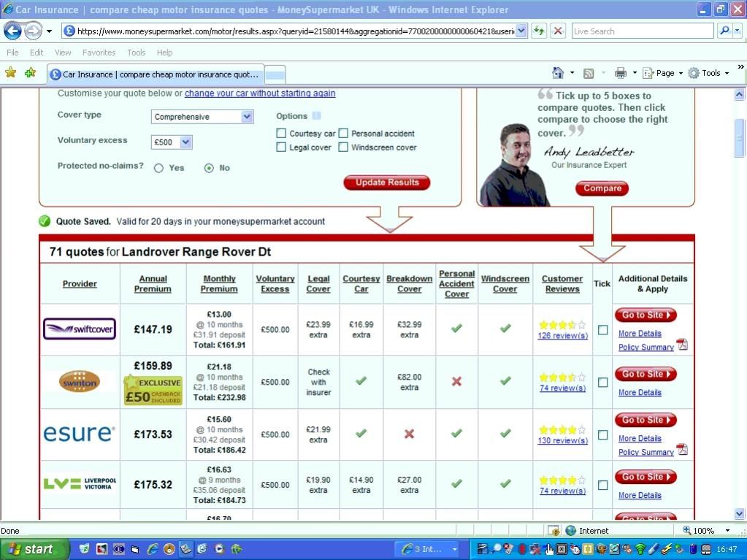
Task: Open the zoom level dropdown arrow
Action: point(727,531)
